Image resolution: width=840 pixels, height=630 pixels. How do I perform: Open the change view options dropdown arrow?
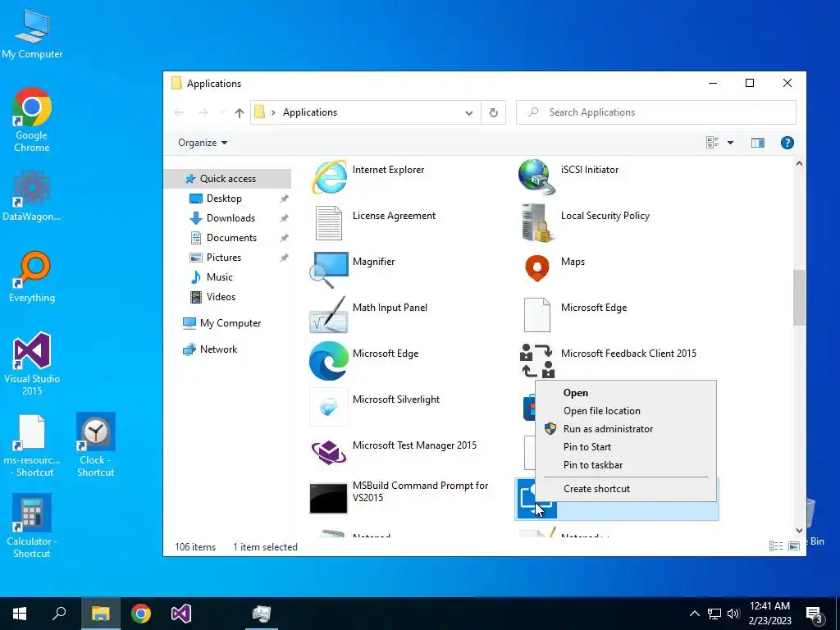click(x=730, y=143)
